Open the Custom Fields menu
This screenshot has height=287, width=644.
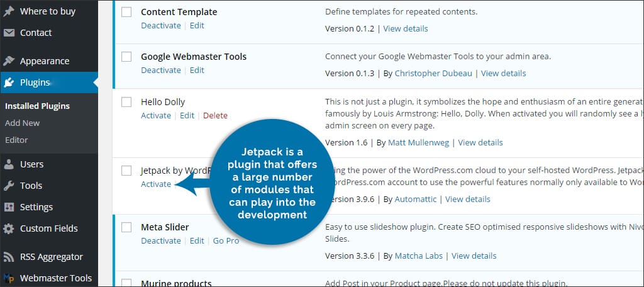49,228
